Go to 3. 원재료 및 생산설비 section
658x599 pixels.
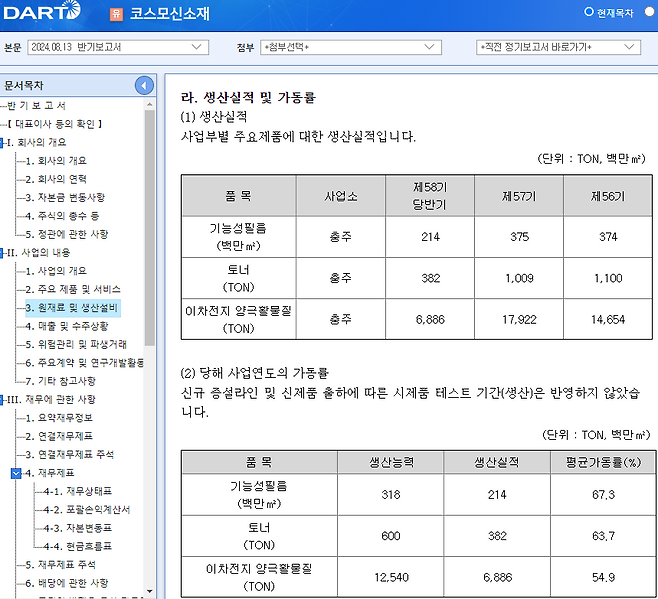click(72, 307)
